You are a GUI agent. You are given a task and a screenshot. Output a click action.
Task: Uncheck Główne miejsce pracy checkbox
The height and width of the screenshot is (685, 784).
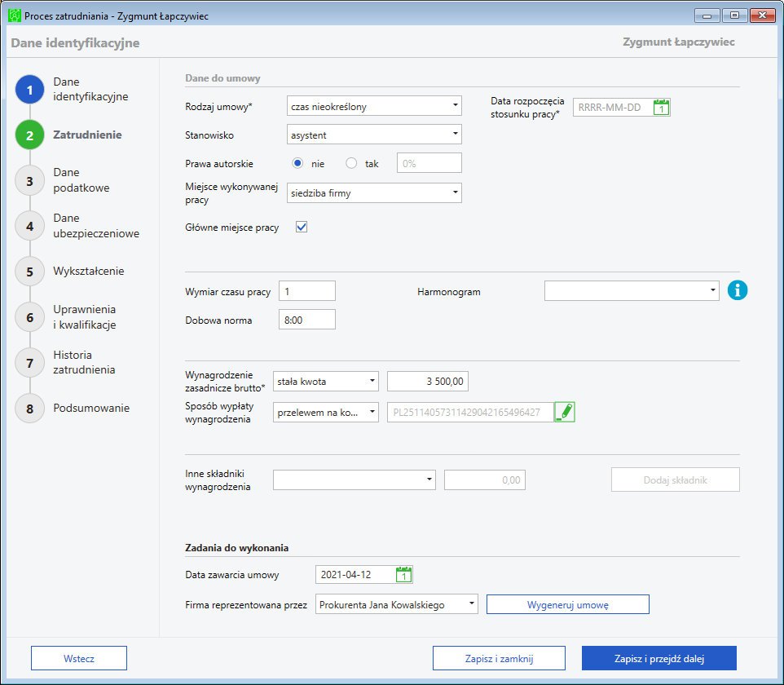point(302,228)
